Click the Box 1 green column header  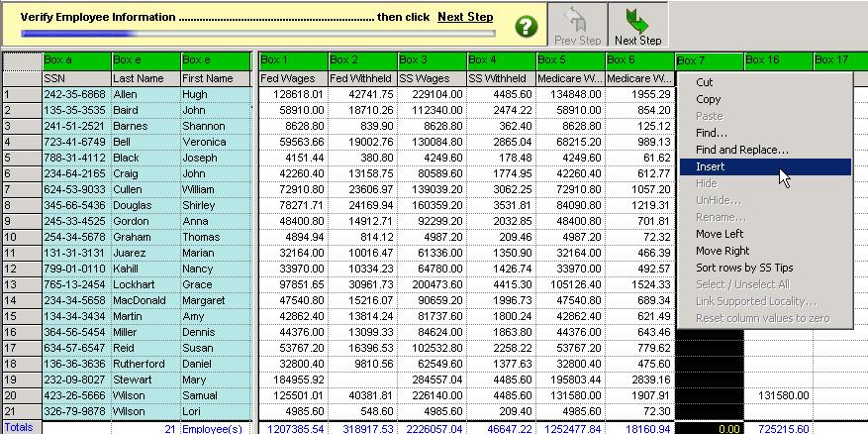(292, 60)
